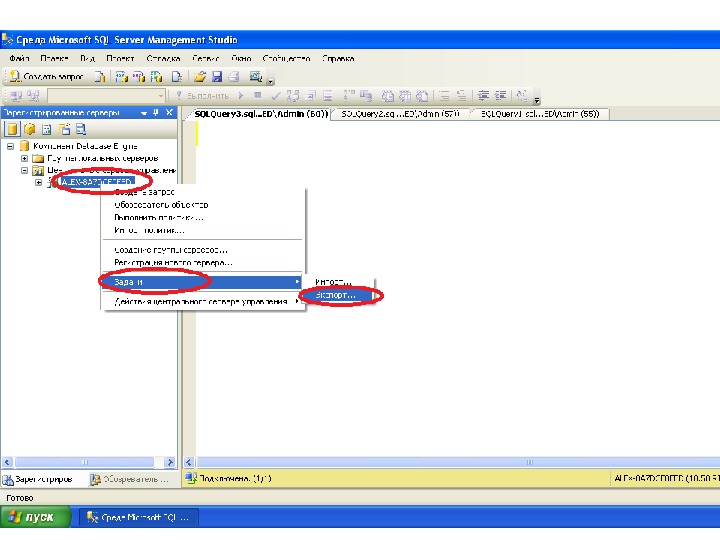This screenshot has height=540, width=720.
Task: Open the Справка menu
Action: coord(338,59)
